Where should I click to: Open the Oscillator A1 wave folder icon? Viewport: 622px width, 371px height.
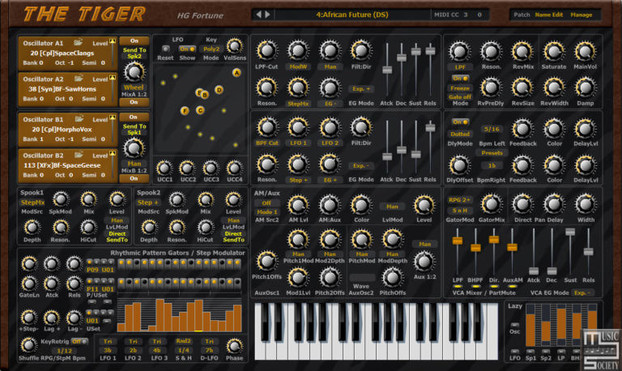pos(78,42)
